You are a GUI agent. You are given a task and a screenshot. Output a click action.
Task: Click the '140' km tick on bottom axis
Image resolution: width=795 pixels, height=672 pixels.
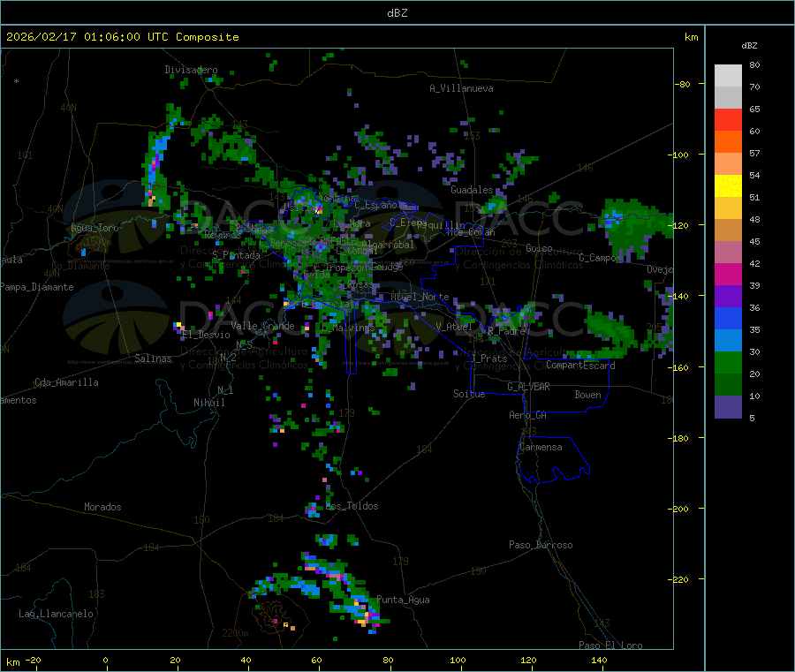599,660
